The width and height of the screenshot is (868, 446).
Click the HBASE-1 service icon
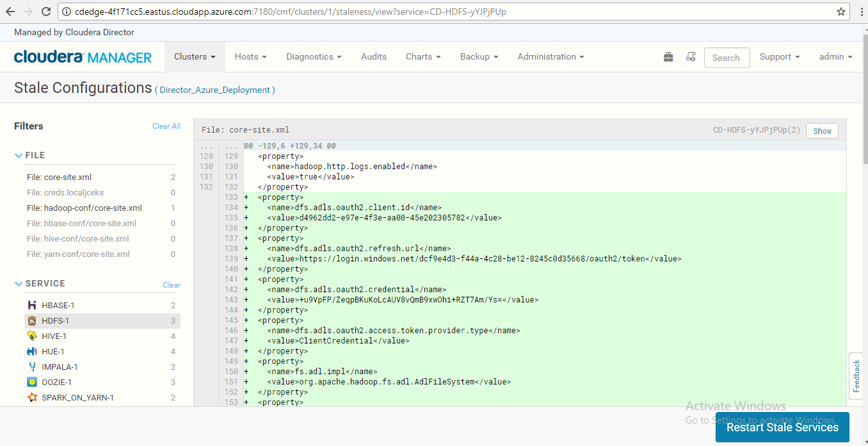[x=31, y=306]
